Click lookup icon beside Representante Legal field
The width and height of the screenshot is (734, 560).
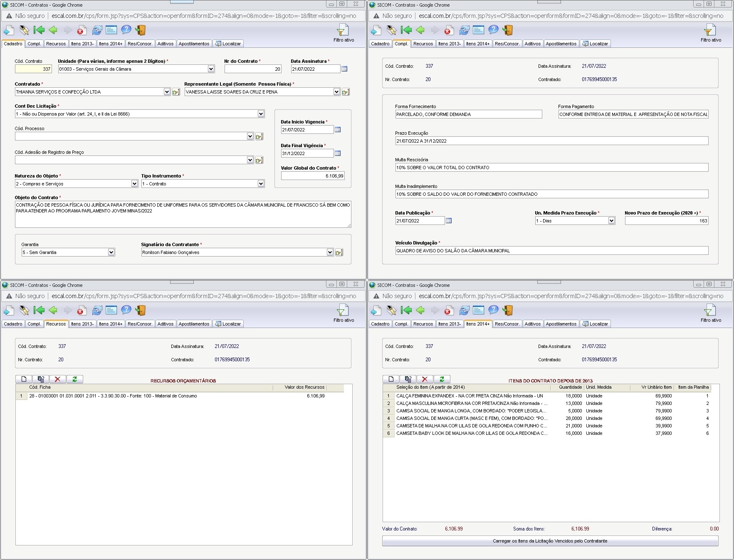tap(346, 92)
